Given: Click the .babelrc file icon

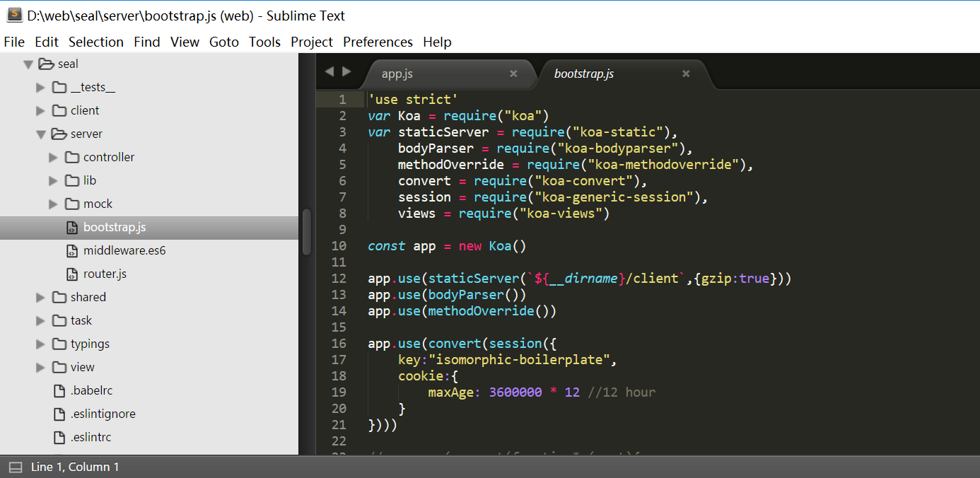Looking at the screenshot, I should 59,391.
